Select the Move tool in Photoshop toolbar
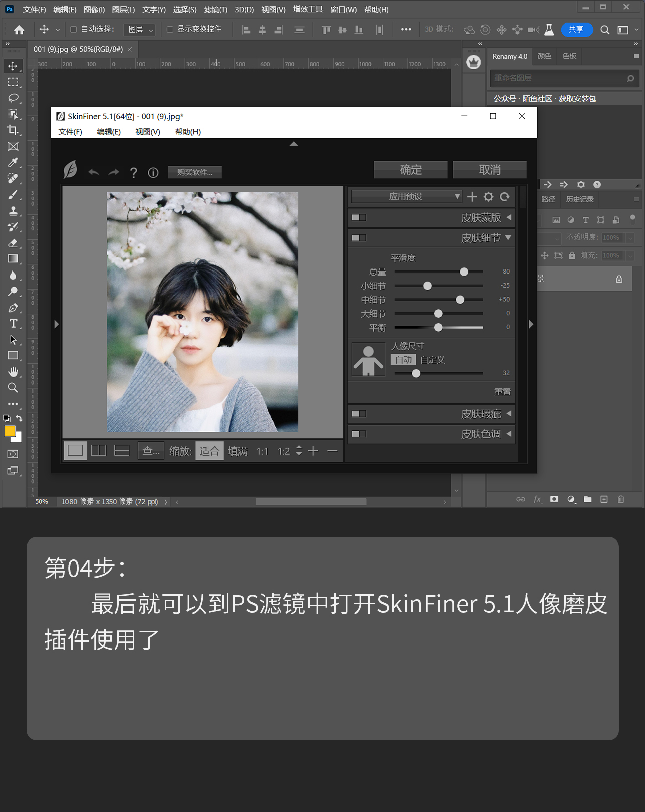The image size is (645, 812). coord(13,66)
